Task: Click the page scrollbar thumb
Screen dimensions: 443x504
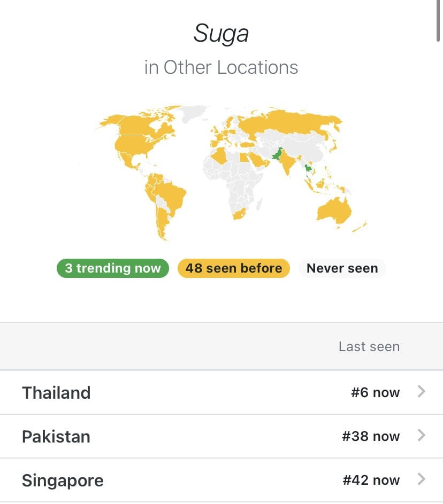Action: click(x=438, y=20)
